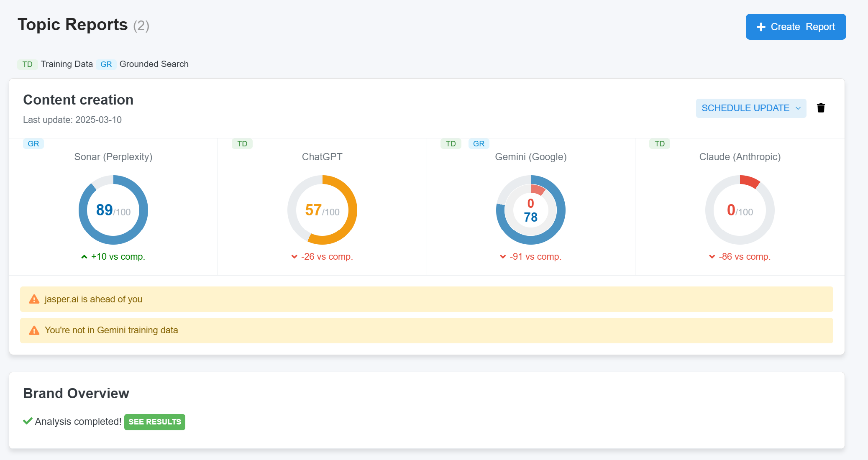Open the SCHEDULE UPDATE dropdown
The image size is (868, 460).
(751, 108)
